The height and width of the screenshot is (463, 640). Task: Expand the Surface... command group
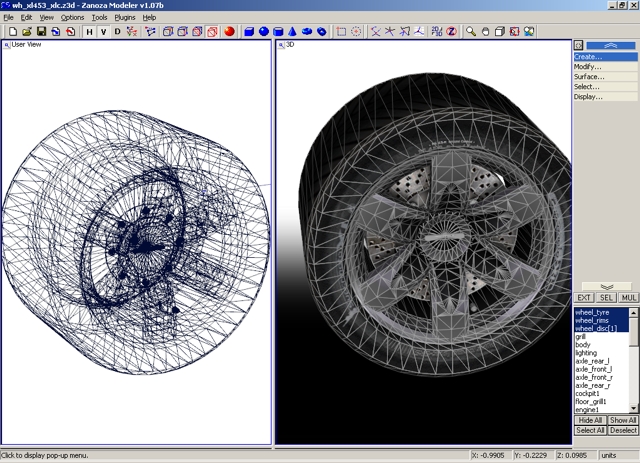[588, 76]
